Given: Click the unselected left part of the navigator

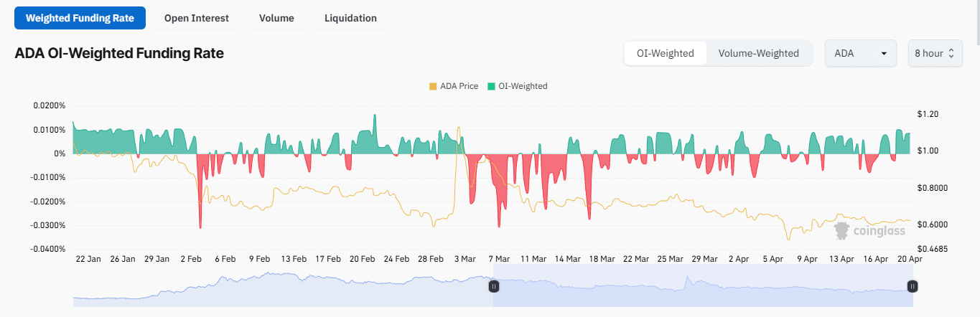Looking at the screenshot, I should (280, 290).
